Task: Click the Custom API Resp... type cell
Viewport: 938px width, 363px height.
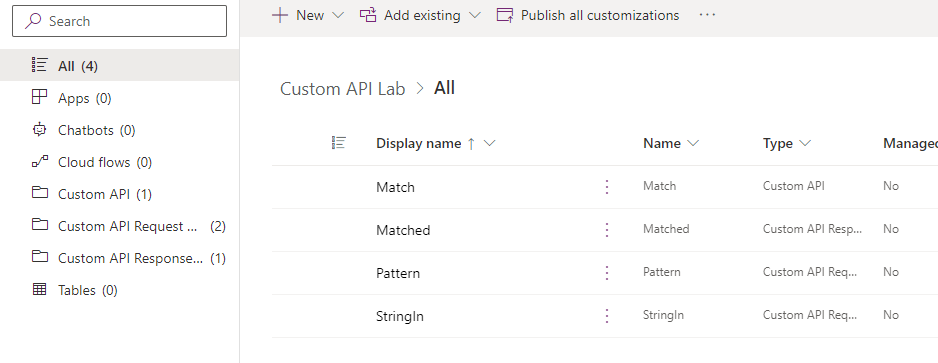Action: point(812,229)
